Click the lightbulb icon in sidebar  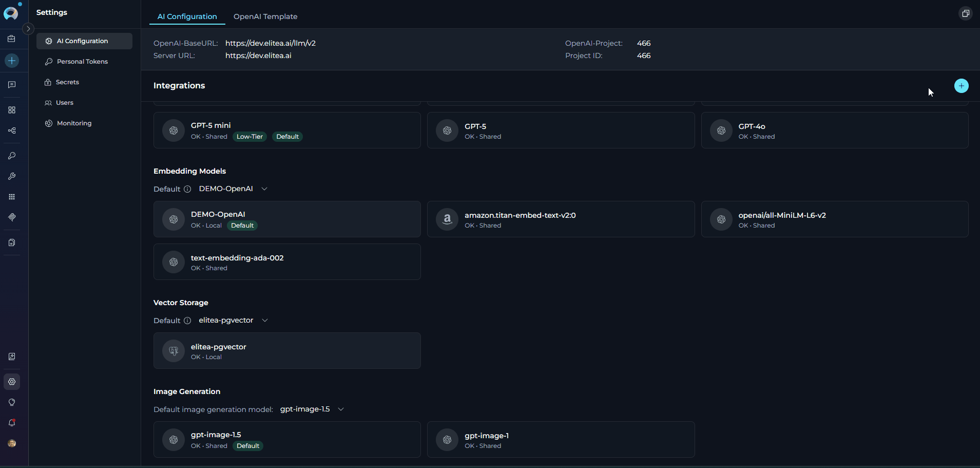click(12, 402)
